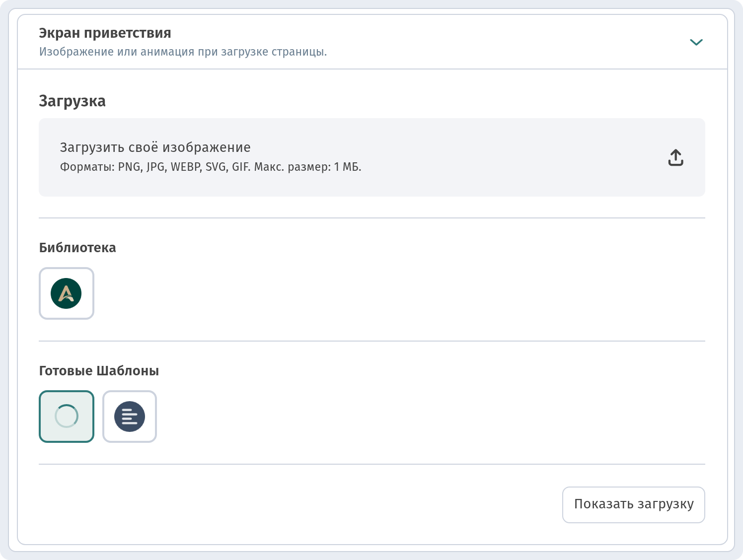
Task: Click the word загрузку in bottom button
Action: pyautogui.click(x=666, y=505)
